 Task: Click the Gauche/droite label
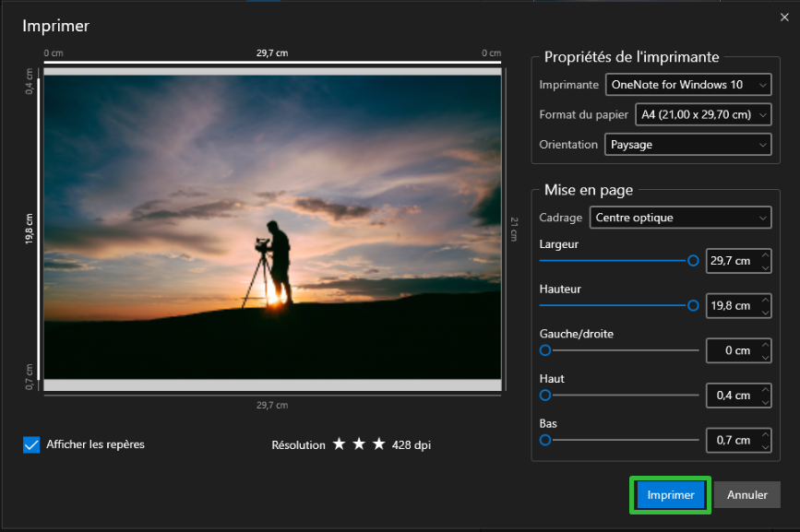[x=577, y=334]
